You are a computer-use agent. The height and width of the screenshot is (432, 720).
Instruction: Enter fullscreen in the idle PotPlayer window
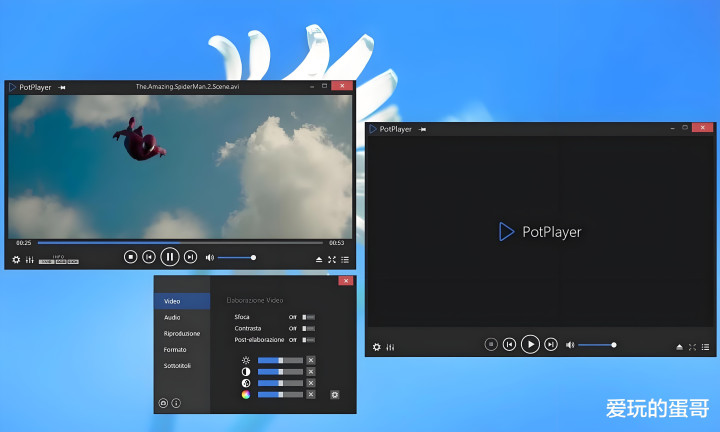pos(693,346)
